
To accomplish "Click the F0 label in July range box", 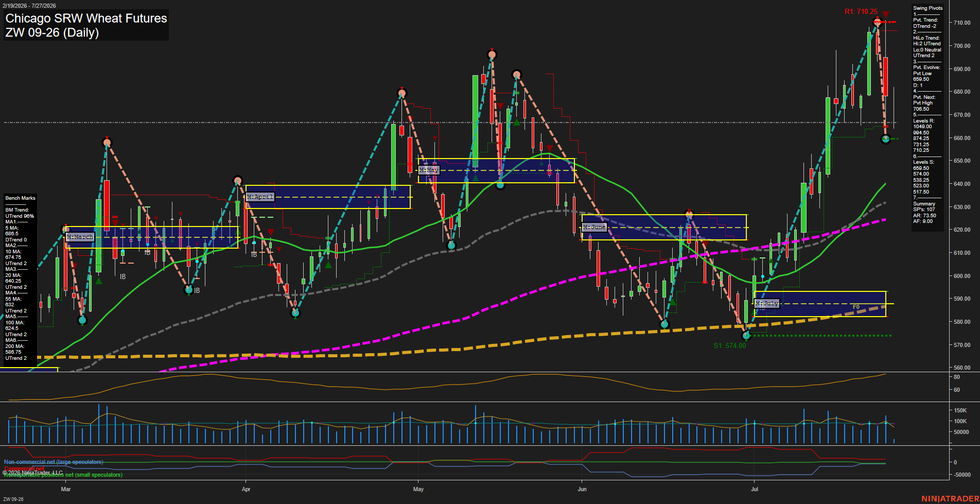I will [x=856, y=307].
